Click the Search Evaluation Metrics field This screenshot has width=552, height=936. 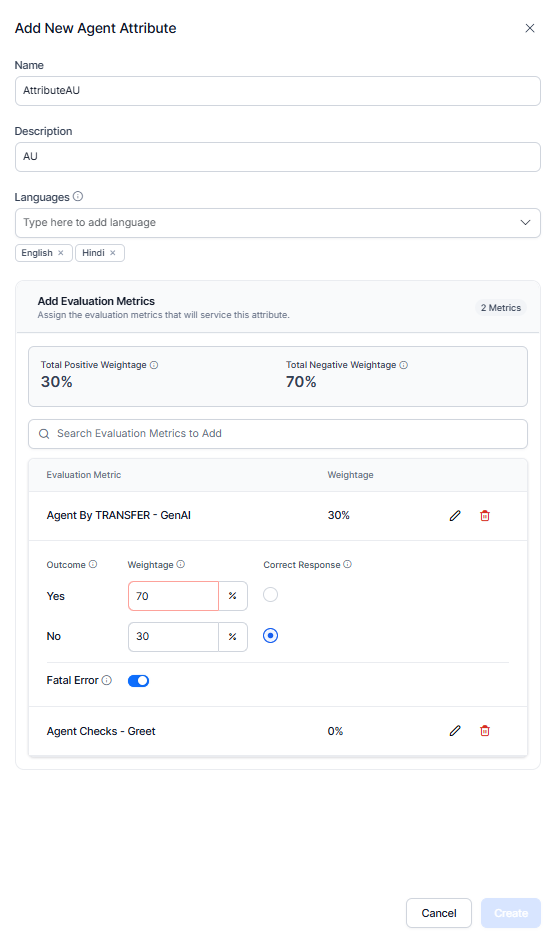(277, 434)
